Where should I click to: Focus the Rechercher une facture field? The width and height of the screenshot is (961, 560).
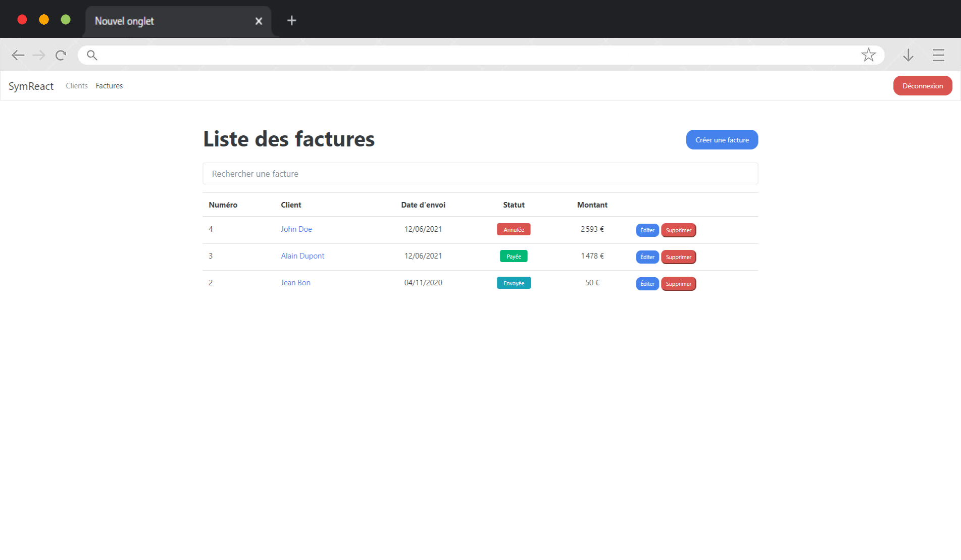point(480,174)
